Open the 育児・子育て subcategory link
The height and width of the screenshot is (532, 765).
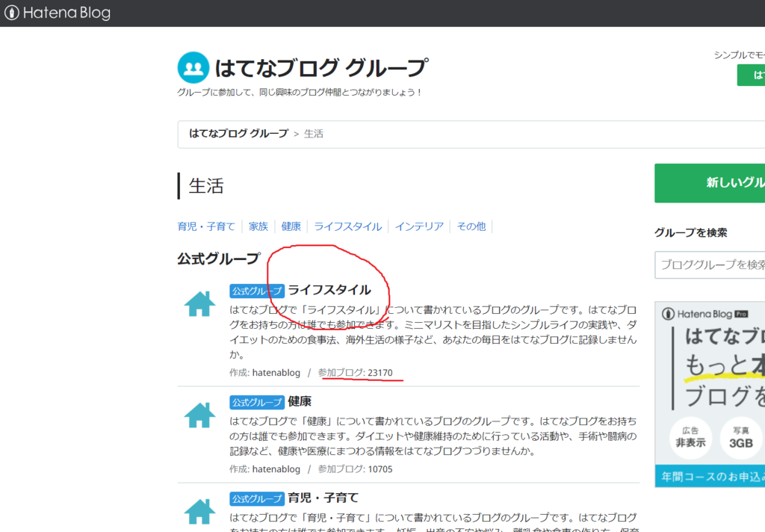[x=206, y=226]
